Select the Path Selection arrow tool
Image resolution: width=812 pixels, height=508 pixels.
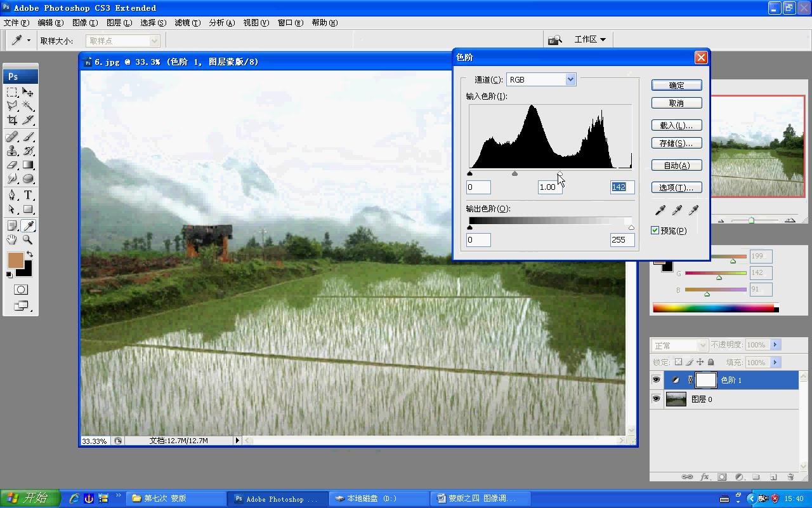click(12, 209)
